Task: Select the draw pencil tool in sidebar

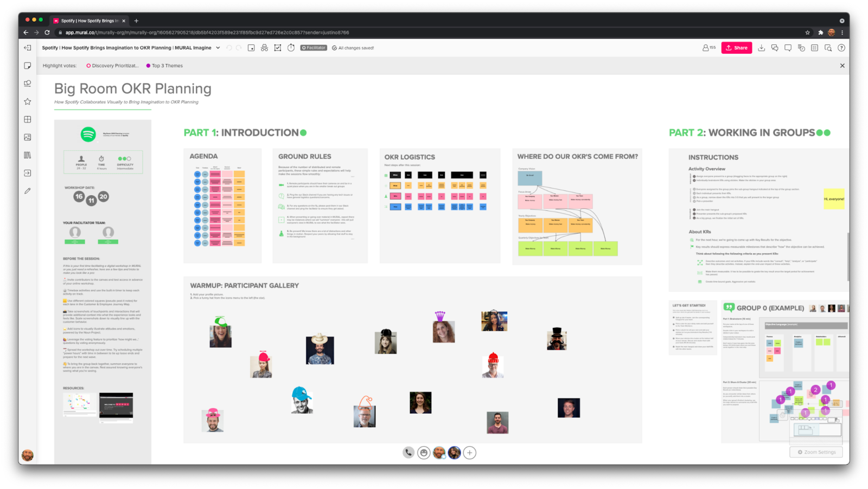Action: [x=28, y=191]
